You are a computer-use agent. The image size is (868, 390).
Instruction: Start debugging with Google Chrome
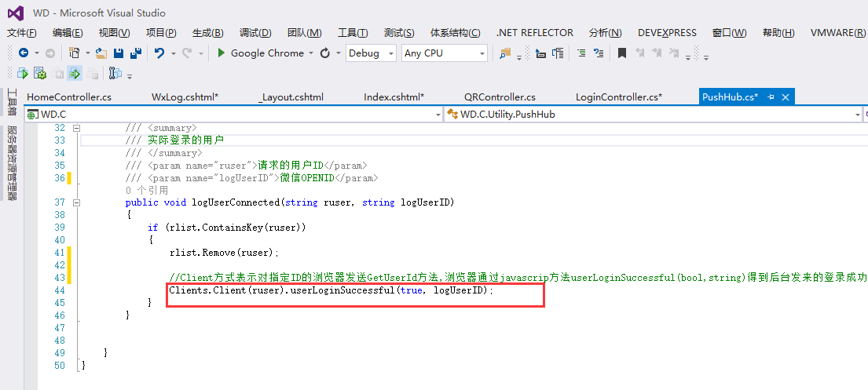click(x=261, y=53)
